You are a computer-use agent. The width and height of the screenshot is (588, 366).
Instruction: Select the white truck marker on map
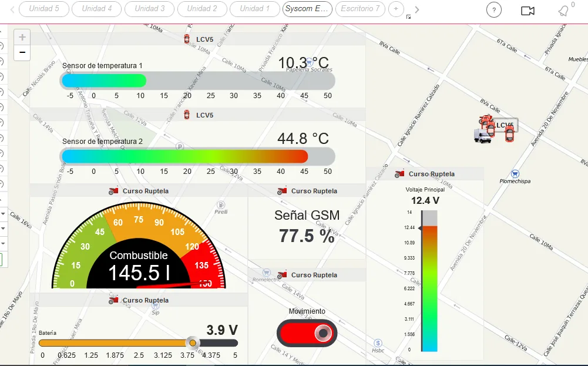coord(482,136)
